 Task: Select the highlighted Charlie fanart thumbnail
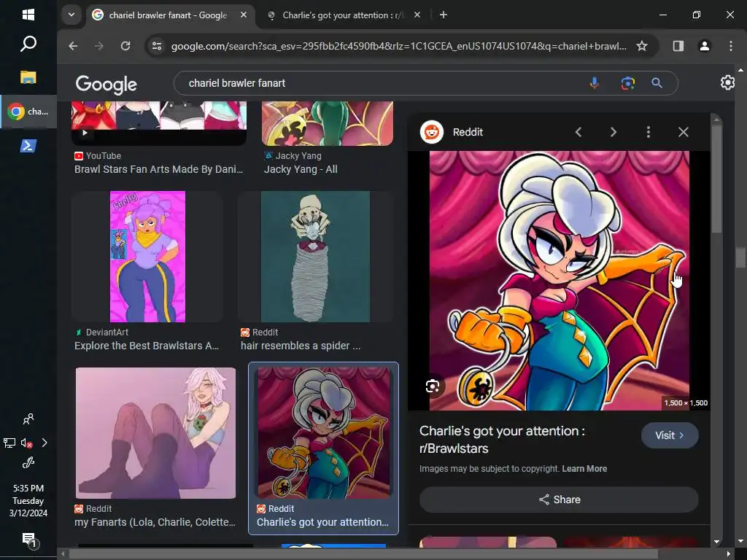tap(323, 433)
